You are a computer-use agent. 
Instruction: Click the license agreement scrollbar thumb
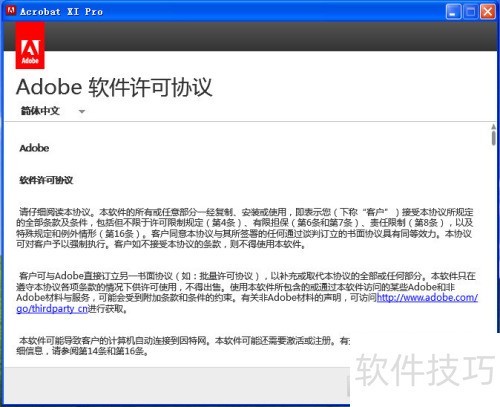click(493, 138)
